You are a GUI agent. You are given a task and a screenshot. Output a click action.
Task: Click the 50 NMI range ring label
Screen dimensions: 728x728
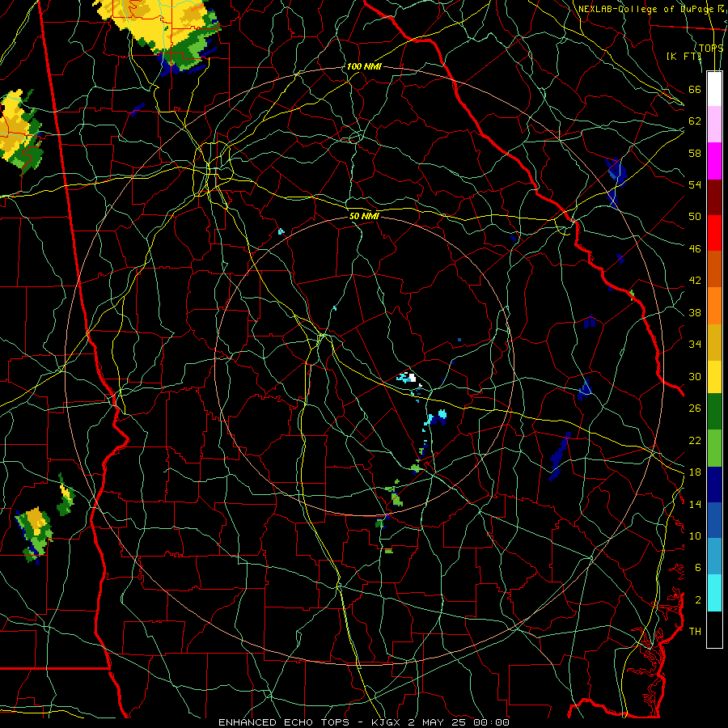point(364,216)
